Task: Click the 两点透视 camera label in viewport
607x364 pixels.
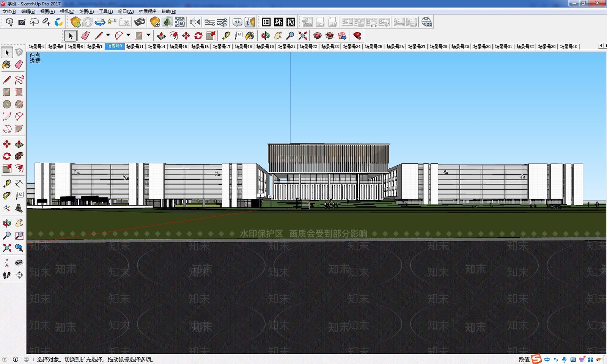Action: point(35,58)
